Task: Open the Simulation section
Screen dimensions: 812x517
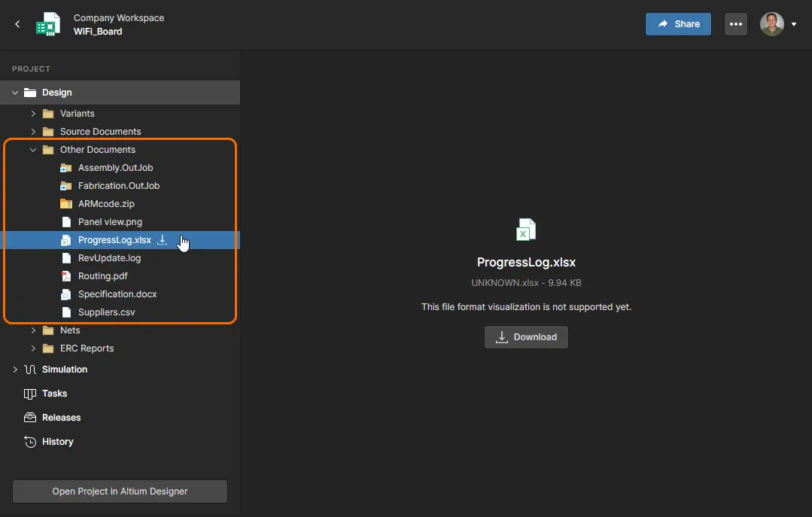Action: [x=65, y=370]
